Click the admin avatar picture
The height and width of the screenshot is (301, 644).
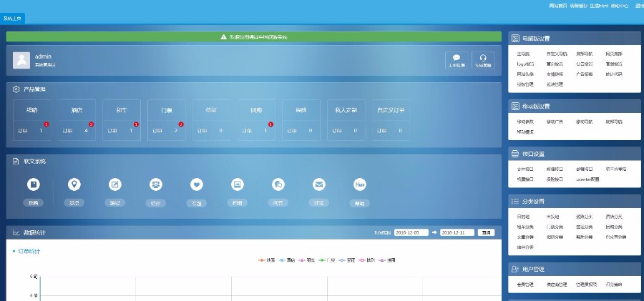click(x=21, y=60)
